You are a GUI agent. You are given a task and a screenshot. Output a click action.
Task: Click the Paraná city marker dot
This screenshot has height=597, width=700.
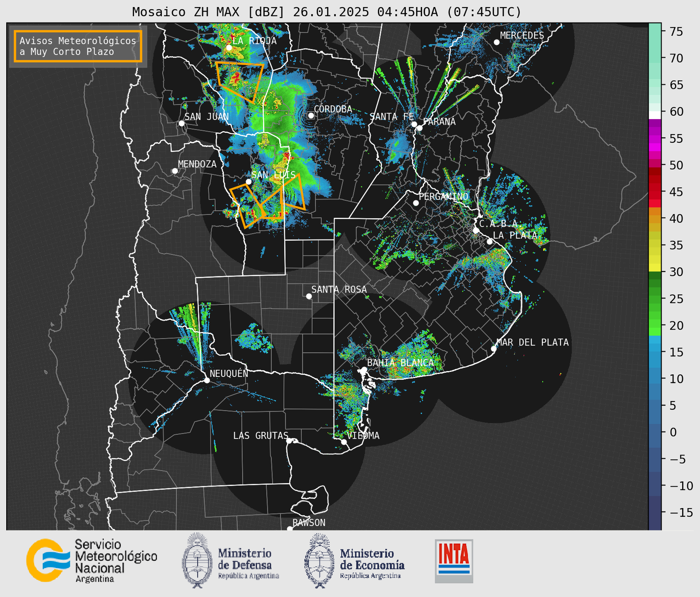pyautogui.click(x=420, y=128)
